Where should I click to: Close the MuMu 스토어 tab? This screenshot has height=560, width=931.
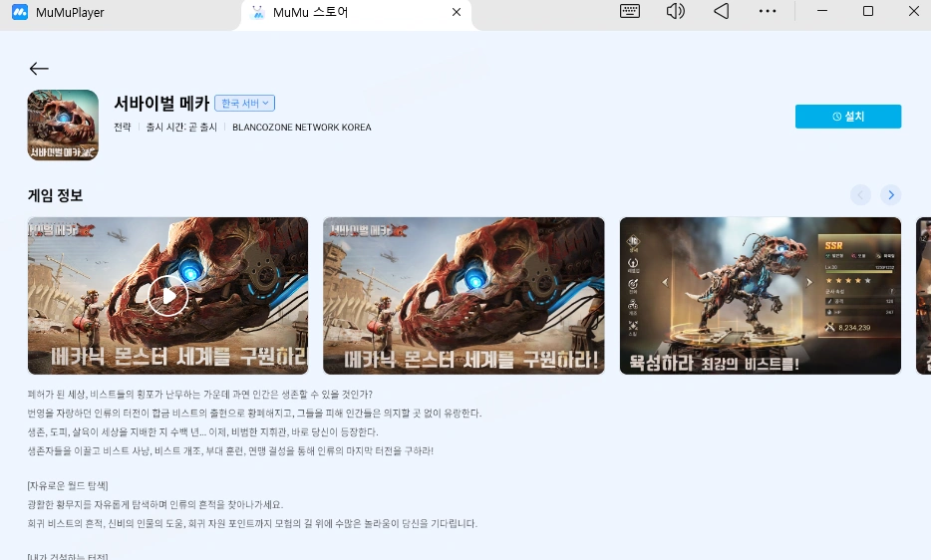(456, 13)
